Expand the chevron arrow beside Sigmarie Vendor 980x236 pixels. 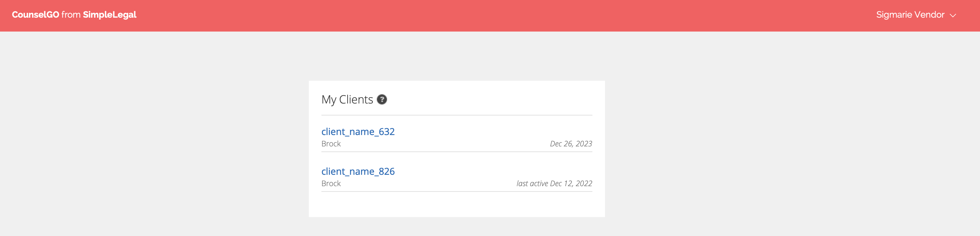[953, 15]
